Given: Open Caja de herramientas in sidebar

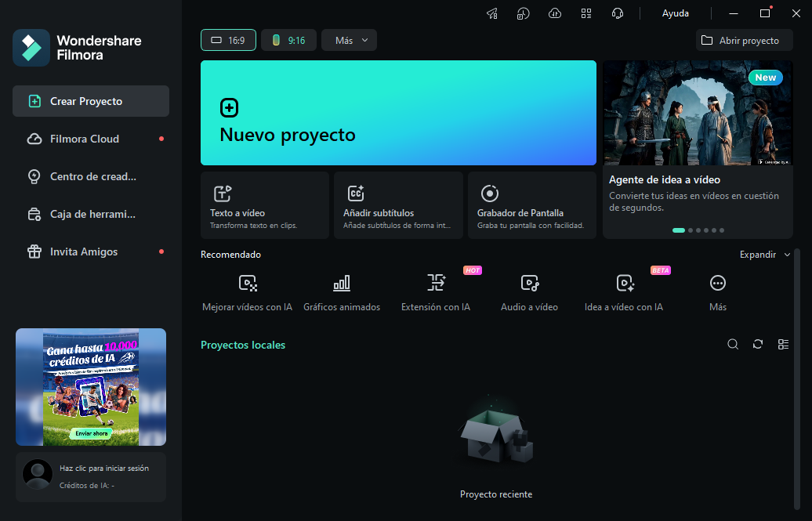Looking at the screenshot, I should pos(91,214).
